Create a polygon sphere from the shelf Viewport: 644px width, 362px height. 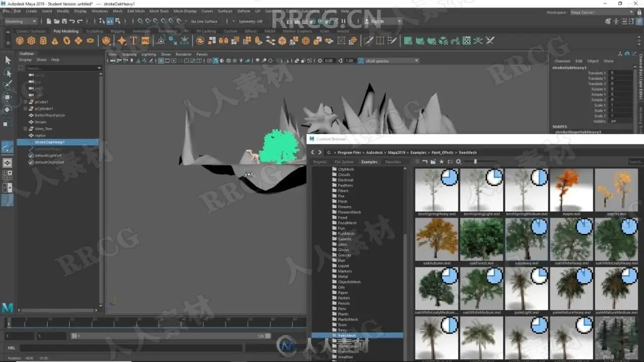coord(20,41)
